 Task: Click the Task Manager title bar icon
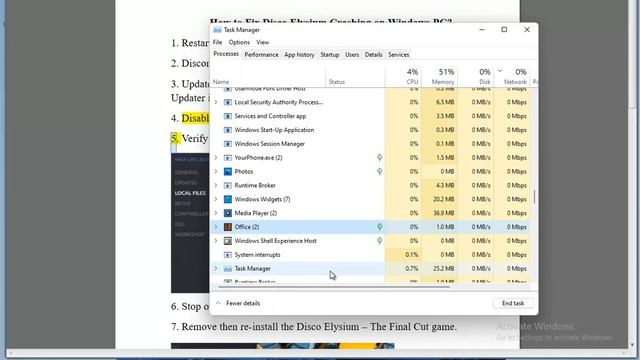(x=218, y=30)
